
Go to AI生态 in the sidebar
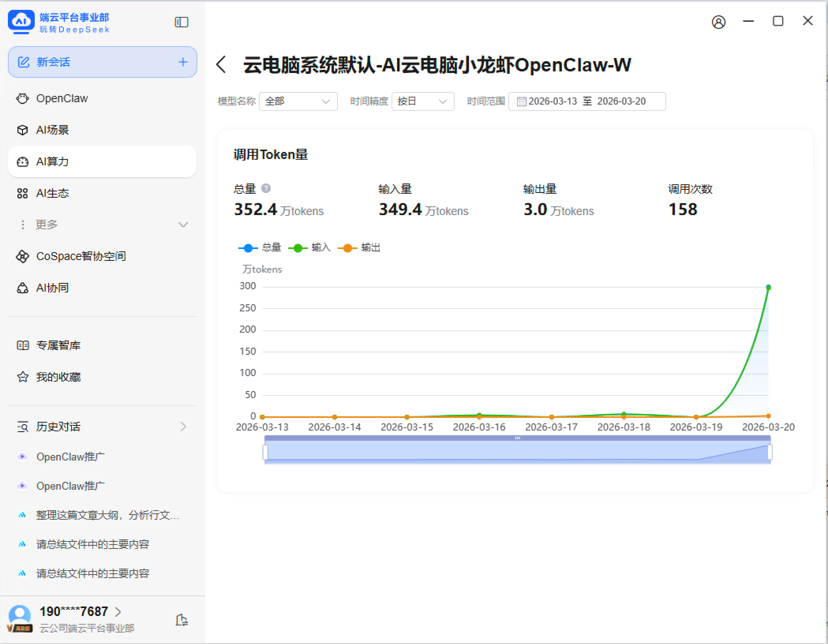coord(52,193)
